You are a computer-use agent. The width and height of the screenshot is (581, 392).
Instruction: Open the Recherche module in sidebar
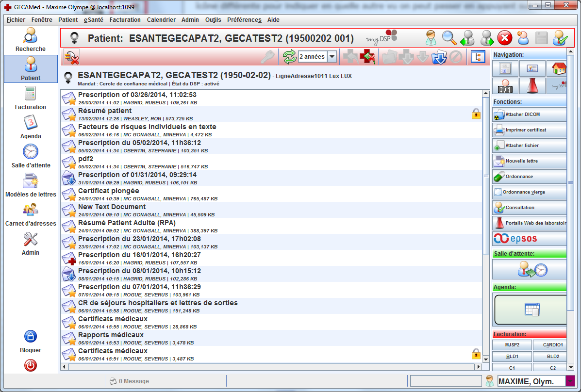pyautogui.click(x=30, y=40)
